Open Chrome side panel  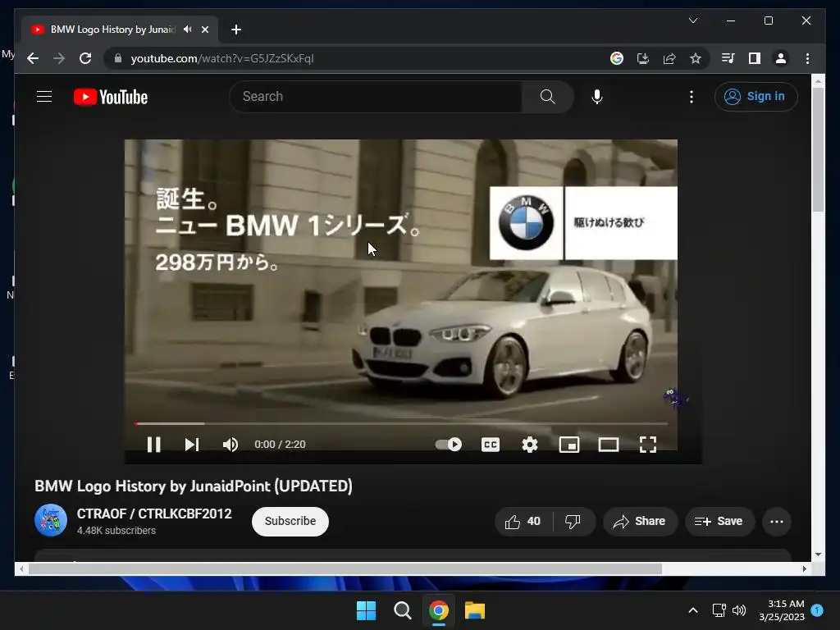pos(755,58)
